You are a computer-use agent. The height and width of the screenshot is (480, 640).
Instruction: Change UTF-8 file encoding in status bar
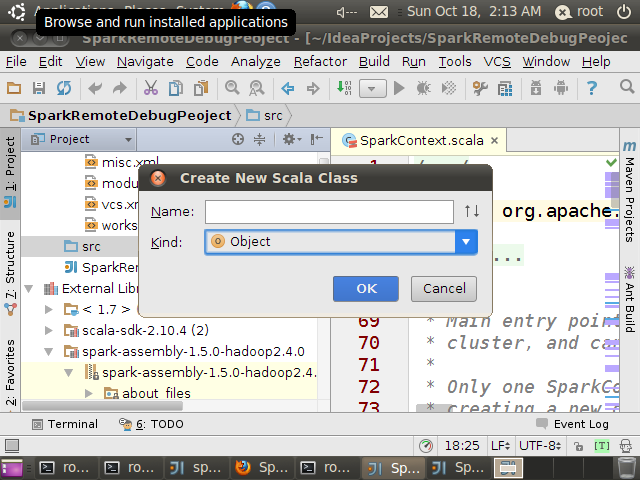coord(540,446)
